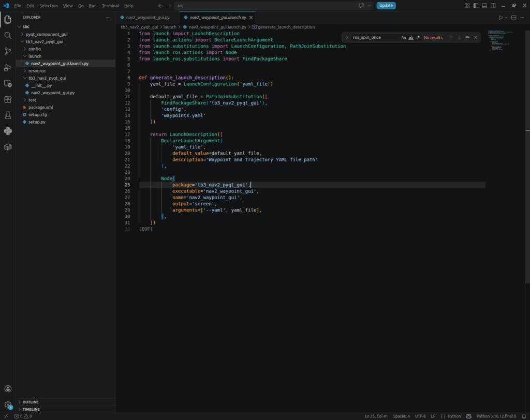The height and width of the screenshot is (420, 530).
Task: Toggle bottom Panel visibility
Action: click(484, 6)
